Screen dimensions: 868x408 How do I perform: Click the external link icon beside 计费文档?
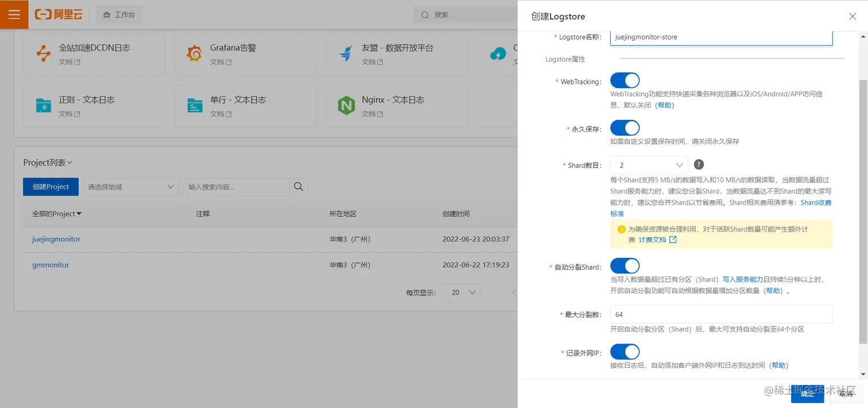pos(673,240)
